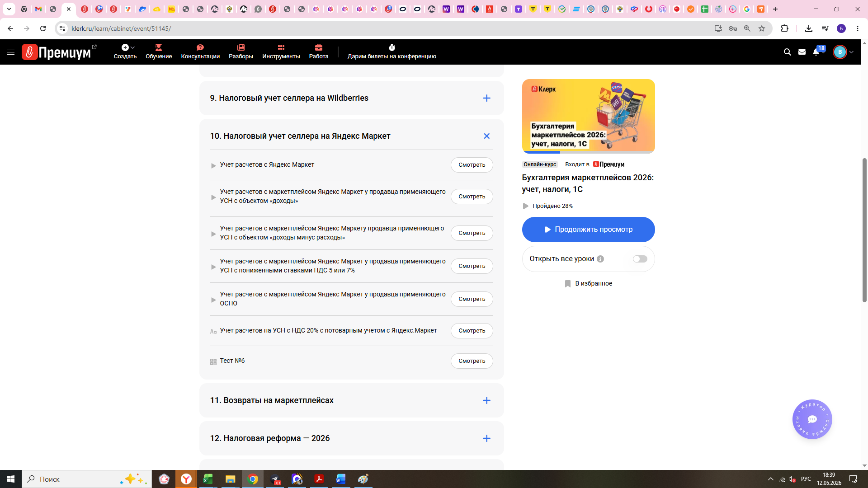This screenshot has height=488, width=868.
Task: Bookmark this page with the star icon
Action: [x=762, y=28]
